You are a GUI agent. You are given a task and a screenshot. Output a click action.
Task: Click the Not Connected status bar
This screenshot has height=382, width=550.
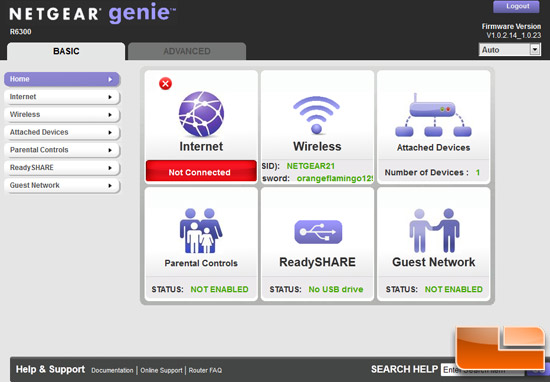click(x=201, y=172)
